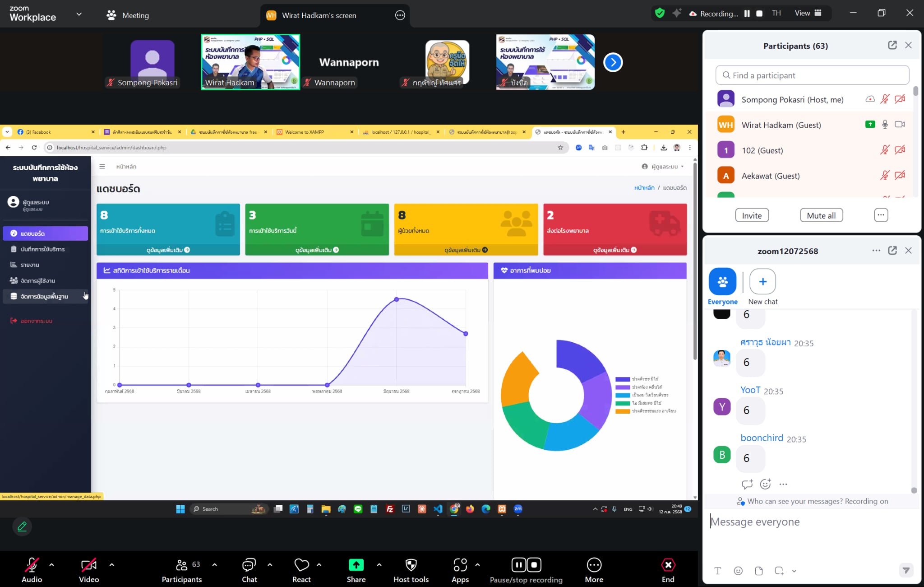Click the emoji icon in chat composer
Viewport: 924px width, 587px height.
coord(738,571)
